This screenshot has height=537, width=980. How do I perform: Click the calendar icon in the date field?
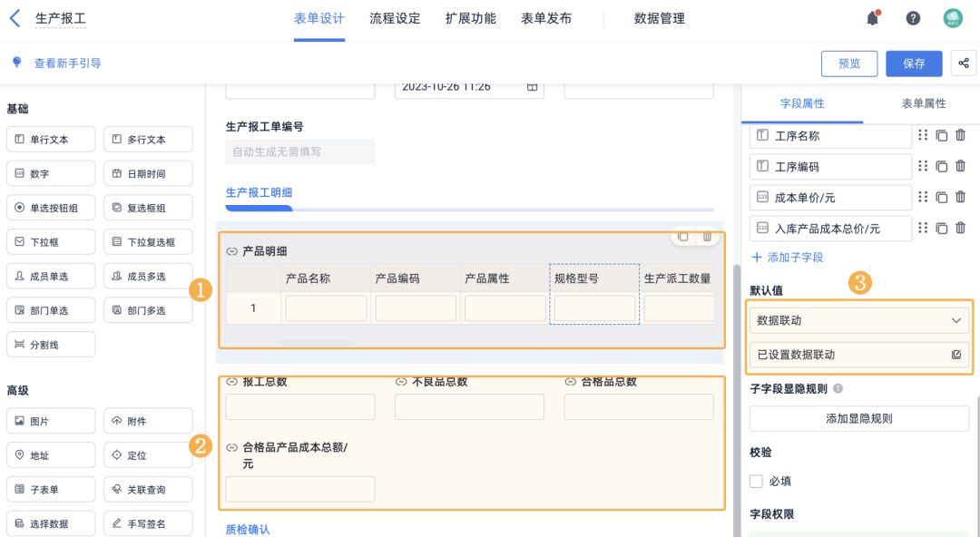(x=532, y=87)
